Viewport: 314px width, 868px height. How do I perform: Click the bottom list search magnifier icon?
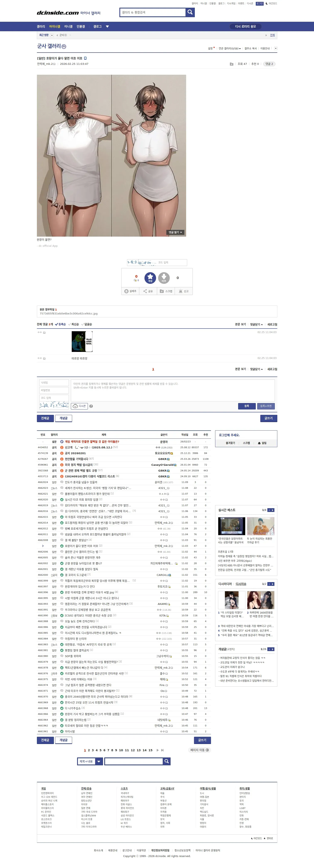coord(166,761)
